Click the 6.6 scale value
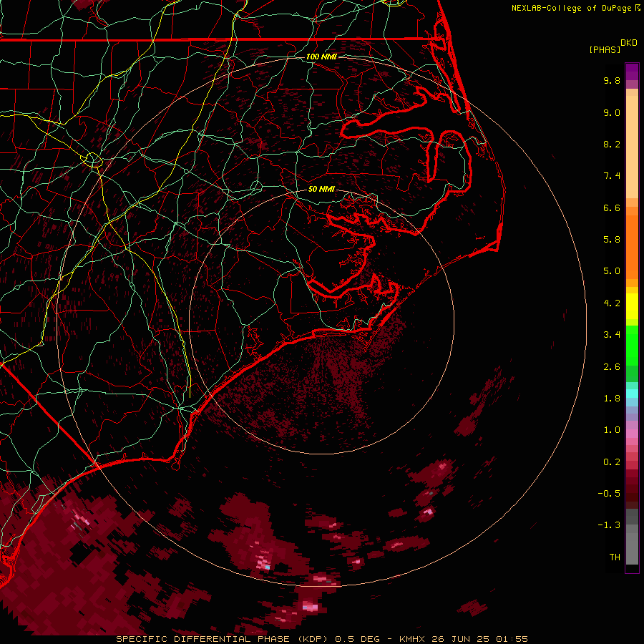644x644 pixels. (612, 208)
